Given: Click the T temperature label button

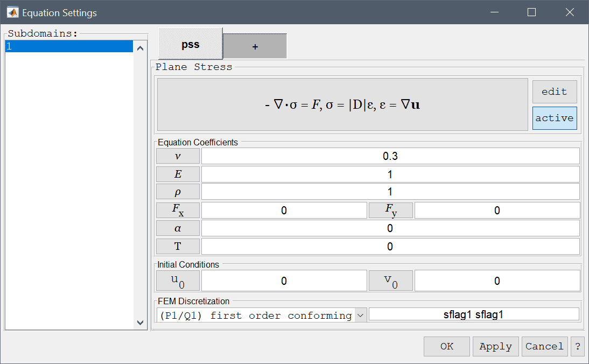Looking at the screenshot, I should [178, 247].
